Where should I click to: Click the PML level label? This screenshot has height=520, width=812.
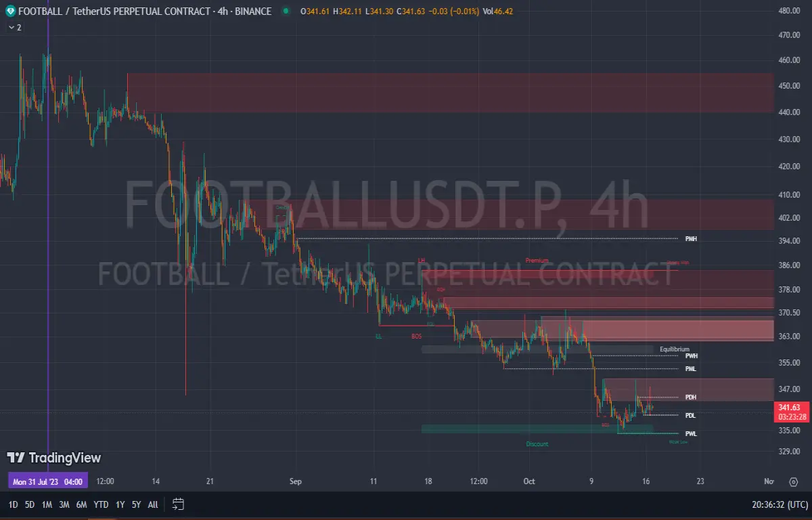point(690,369)
